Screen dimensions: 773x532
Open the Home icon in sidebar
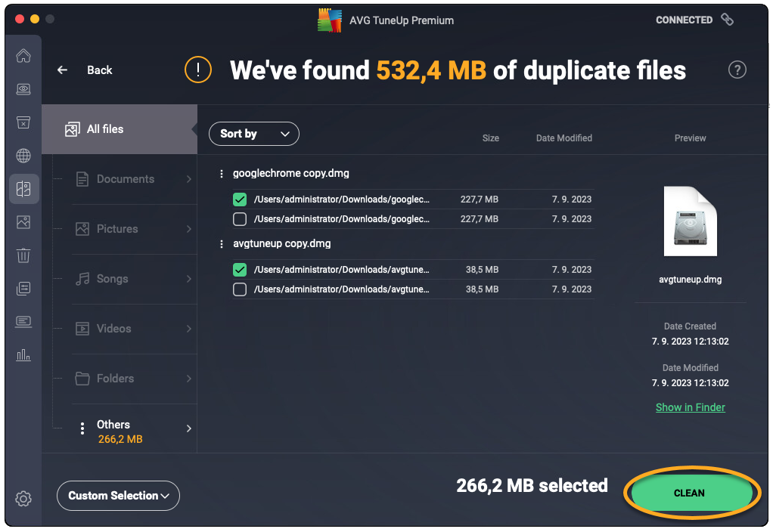tap(23, 56)
